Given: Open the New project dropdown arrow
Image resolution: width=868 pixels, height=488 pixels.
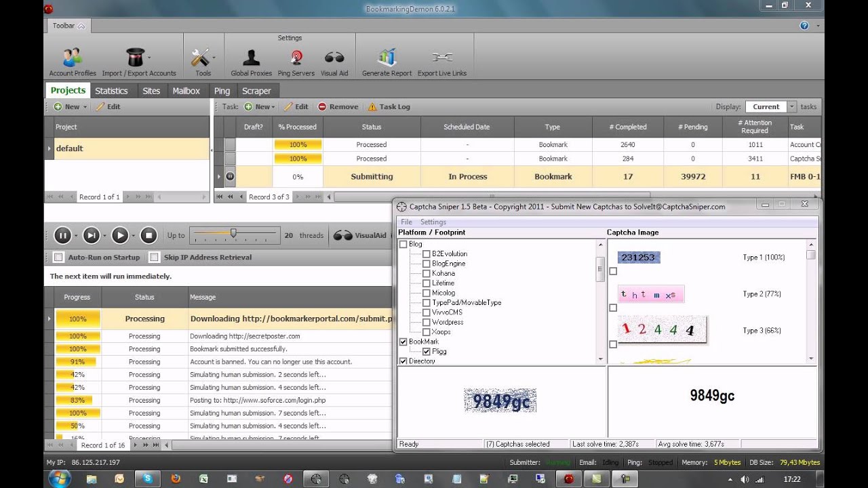Looking at the screenshot, I should (85, 106).
